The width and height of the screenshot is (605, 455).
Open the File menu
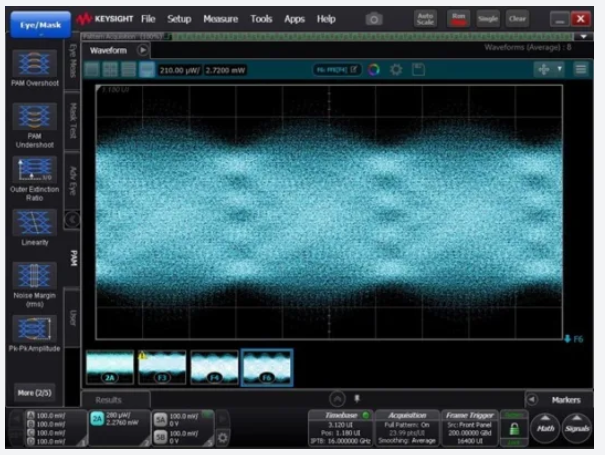pyautogui.click(x=148, y=19)
